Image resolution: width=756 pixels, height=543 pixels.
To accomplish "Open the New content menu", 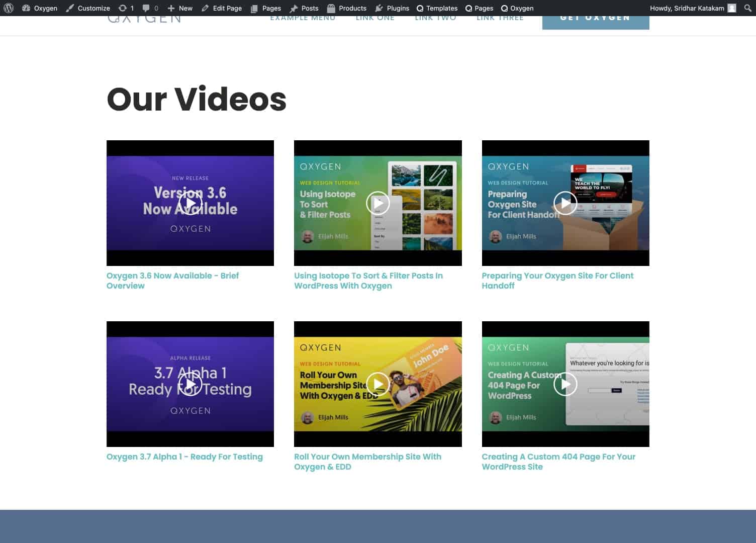I will [180, 8].
